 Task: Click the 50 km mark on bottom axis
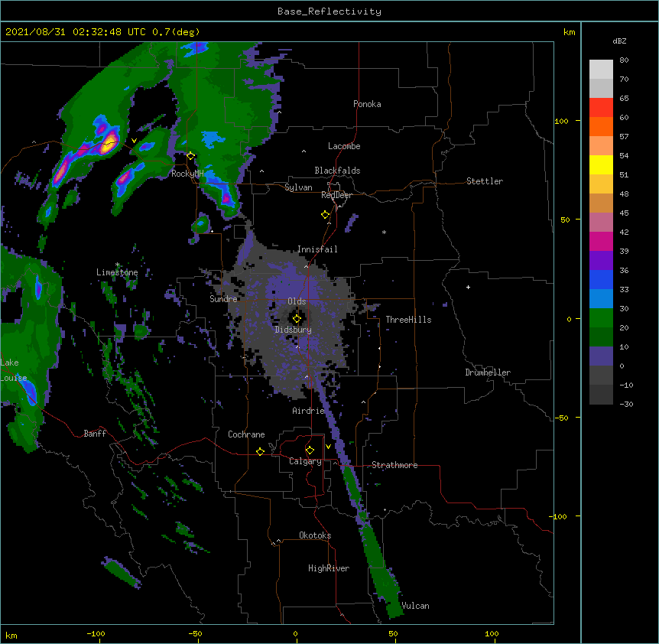point(394,633)
